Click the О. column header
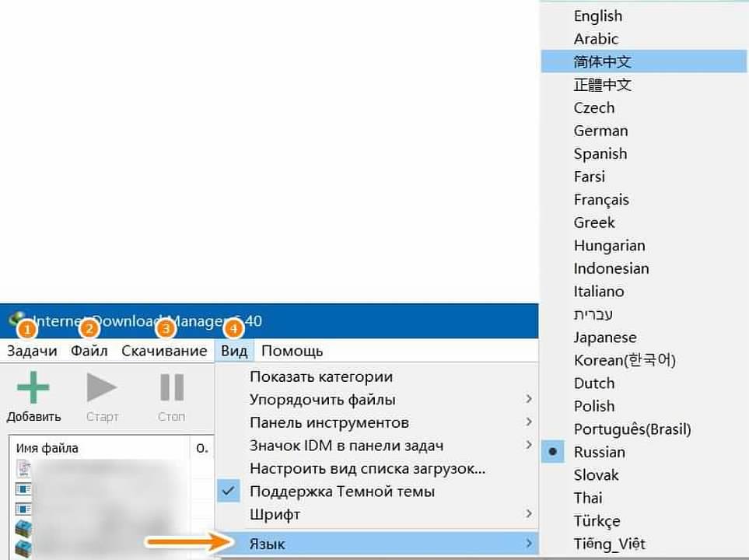Image resolution: width=749 pixels, height=560 pixels. (x=202, y=448)
